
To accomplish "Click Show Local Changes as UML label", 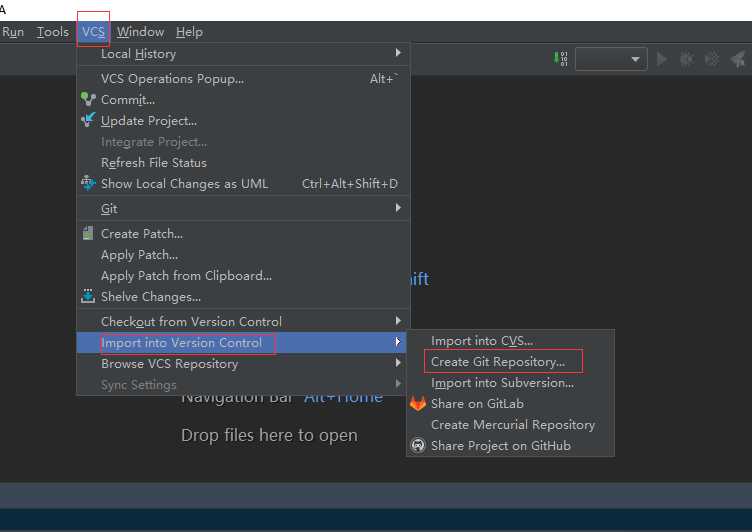I will 184,184.
